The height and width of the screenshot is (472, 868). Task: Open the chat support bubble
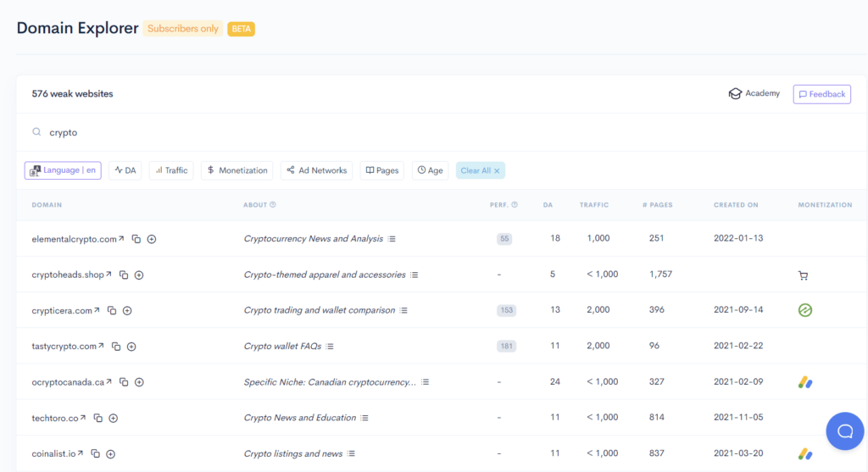coord(845,431)
